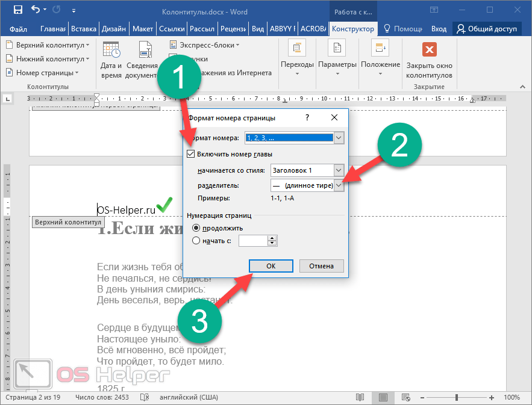Screen dimensions: 532x405
Task: Expand the Нижний колонтитул menu
Action: coord(48,59)
